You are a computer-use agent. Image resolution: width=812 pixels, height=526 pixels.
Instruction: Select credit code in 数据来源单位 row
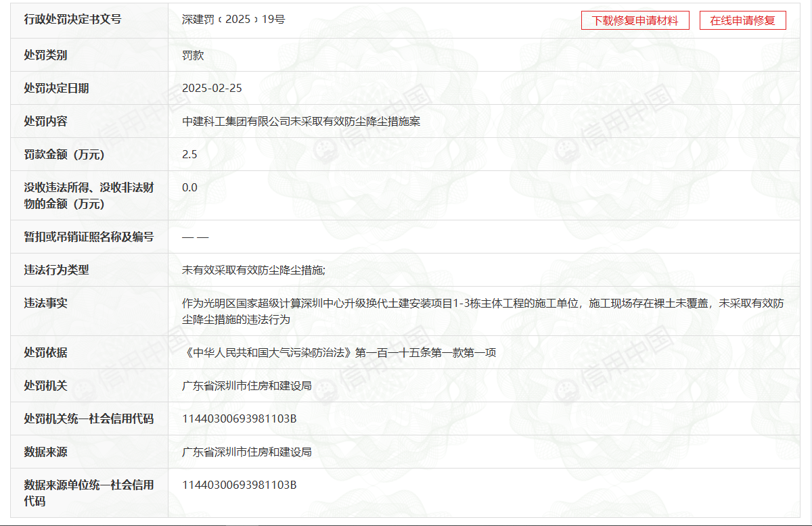point(240,485)
